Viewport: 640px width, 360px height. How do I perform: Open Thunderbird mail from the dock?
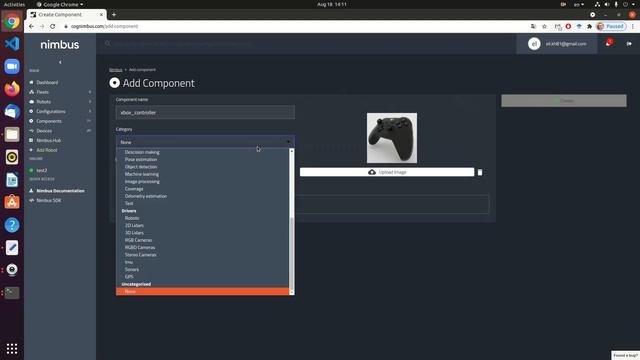(x=12, y=111)
